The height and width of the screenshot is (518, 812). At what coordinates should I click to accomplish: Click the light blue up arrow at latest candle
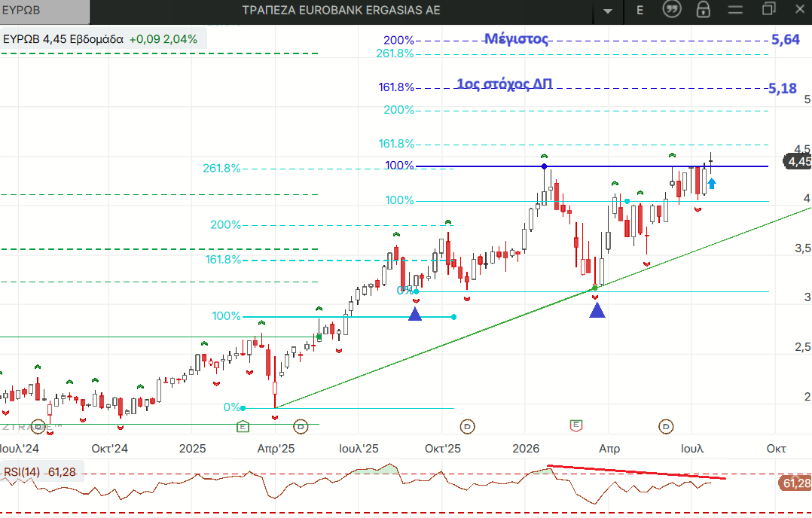[x=712, y=183]
